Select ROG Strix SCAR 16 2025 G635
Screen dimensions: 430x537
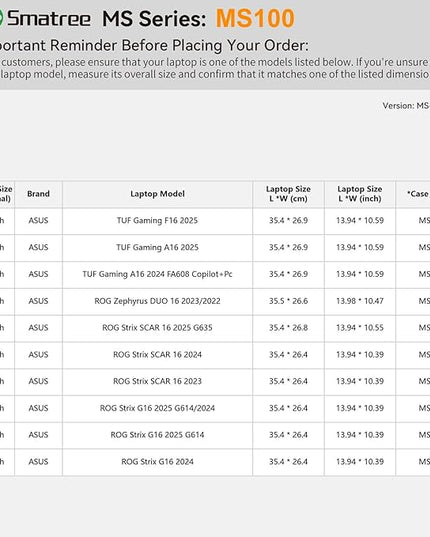pyautogui.click(x=157, y=328)
